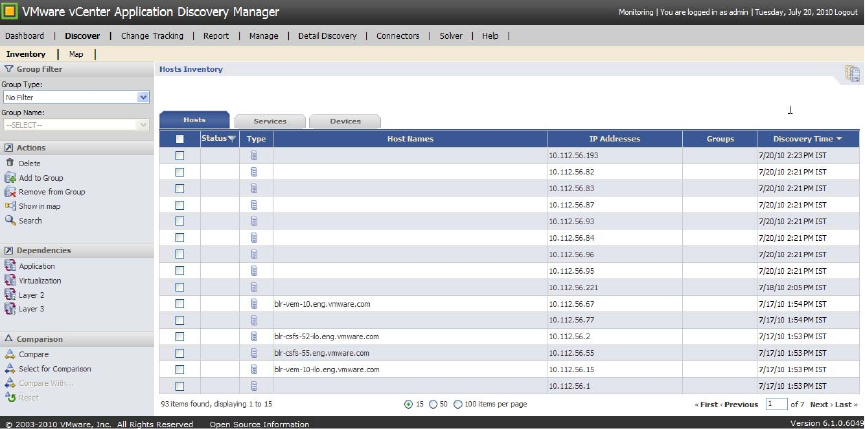Viewport: 865px width, 429px height.
Task: Open Layer 2 dependencies icon
Action: pyautogui.click(x=10, y=294)
